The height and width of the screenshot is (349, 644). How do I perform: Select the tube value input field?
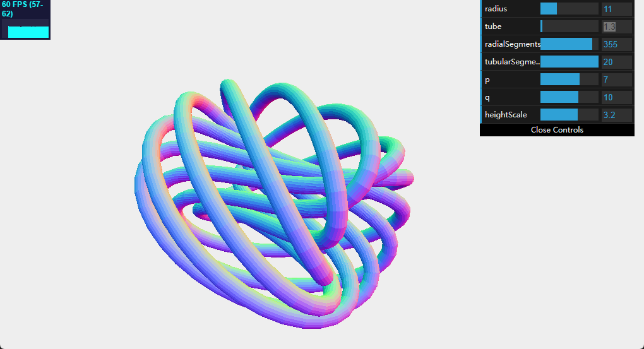(616, 27)
